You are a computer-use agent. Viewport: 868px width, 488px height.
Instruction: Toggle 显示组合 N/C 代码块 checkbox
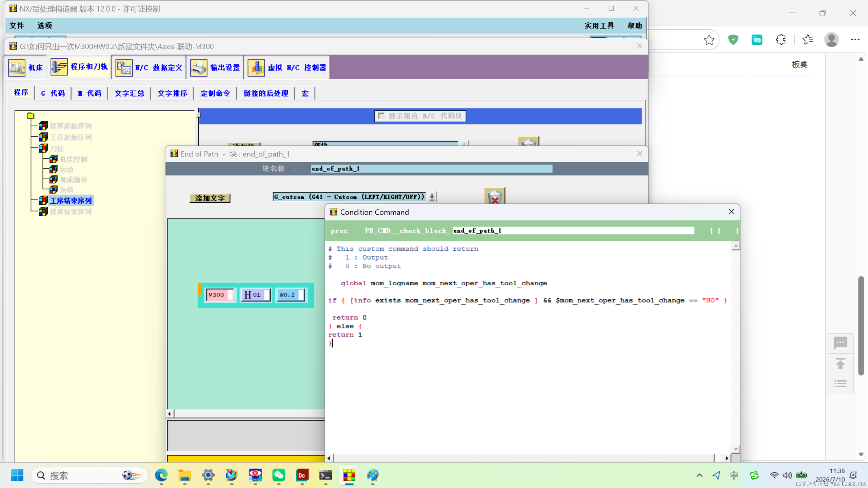pyautogui.click(x=381, y=116)
